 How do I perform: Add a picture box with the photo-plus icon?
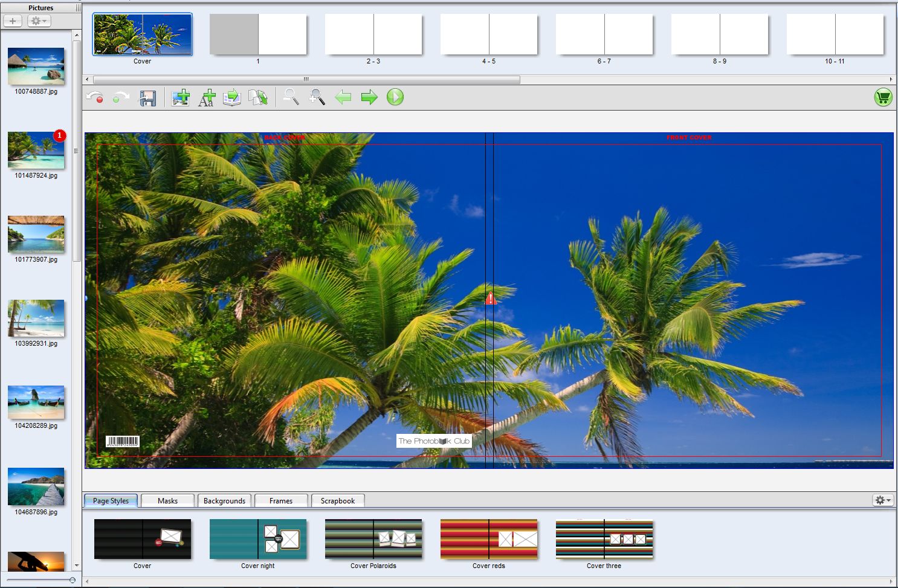click(180, 97)
